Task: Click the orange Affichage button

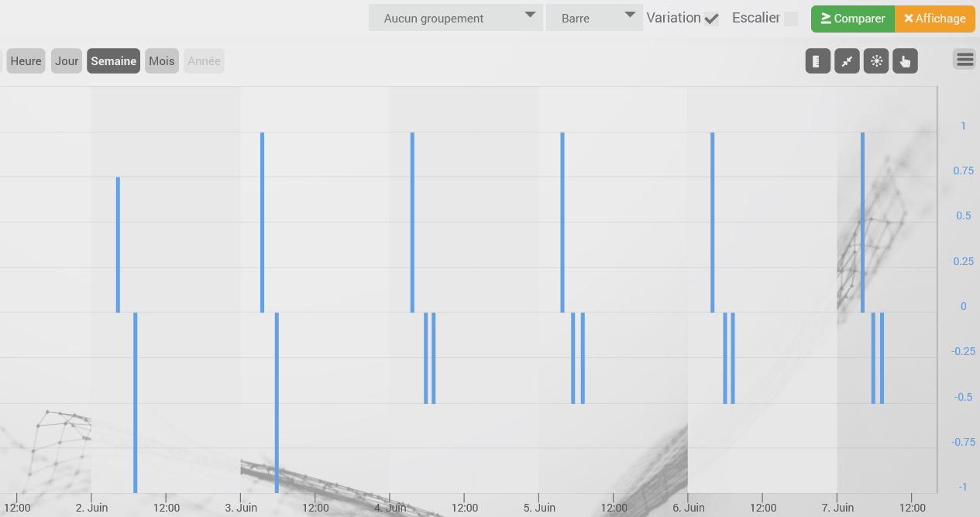Action: coord(935,19)
